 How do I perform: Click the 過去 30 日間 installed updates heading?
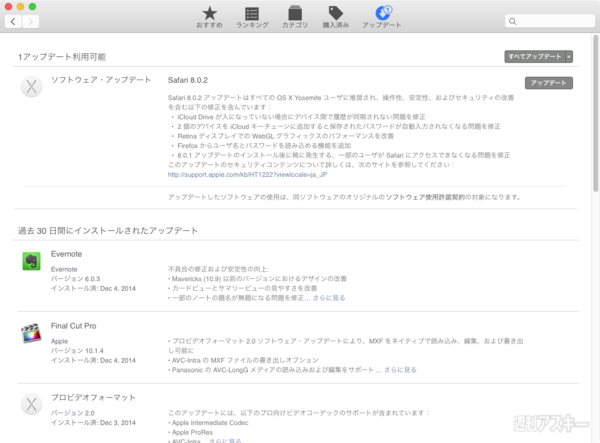[x=108, y=231]
